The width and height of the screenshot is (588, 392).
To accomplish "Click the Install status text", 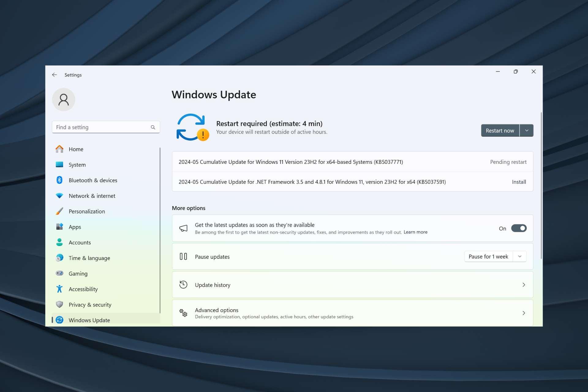I will click(x=519, y=182).
